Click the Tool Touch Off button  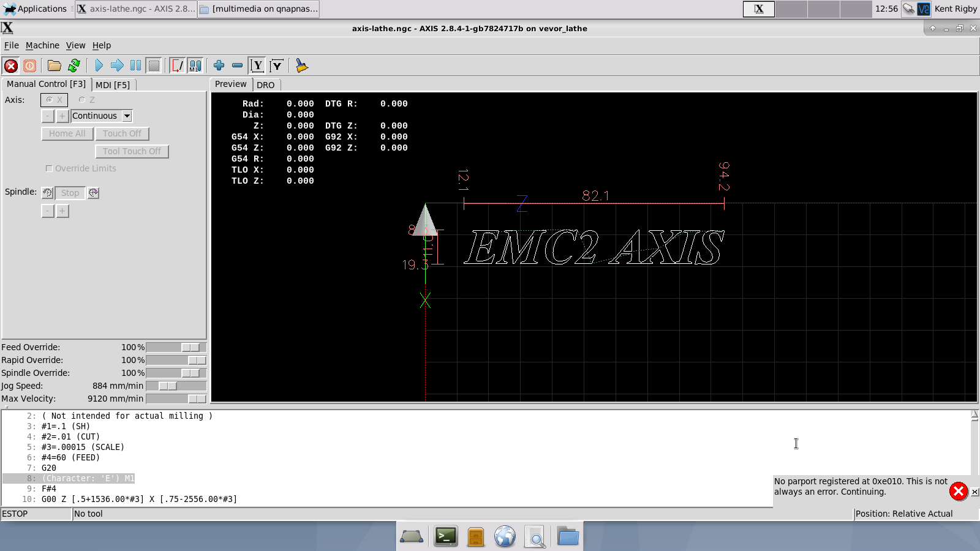132,151
